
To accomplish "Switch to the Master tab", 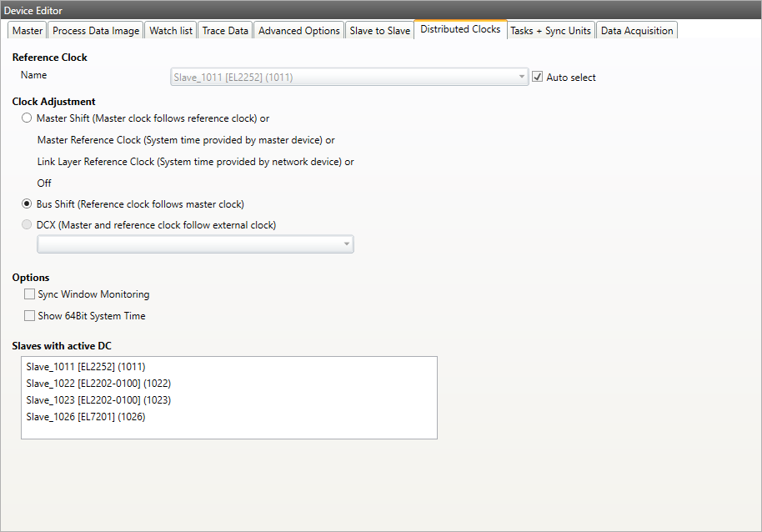I will coord(28,31).
